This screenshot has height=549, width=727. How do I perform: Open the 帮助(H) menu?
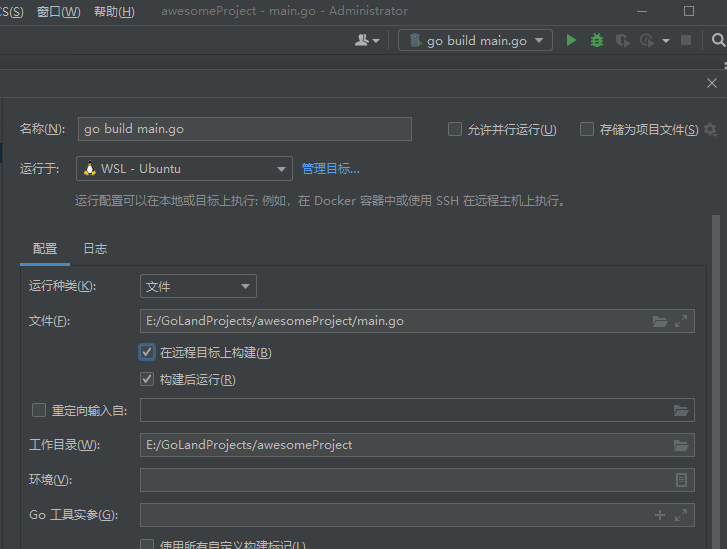pyautogui.click(x=114, y=12)
